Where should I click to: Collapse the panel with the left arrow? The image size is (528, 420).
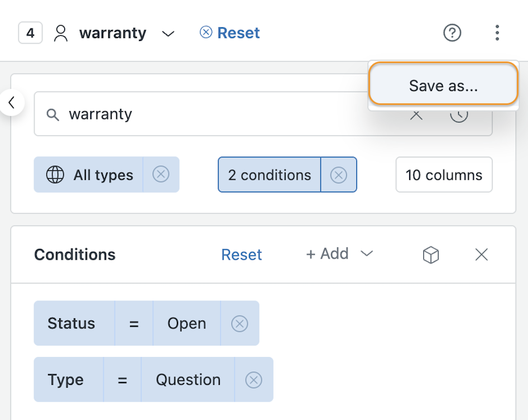tap(12, 102)
